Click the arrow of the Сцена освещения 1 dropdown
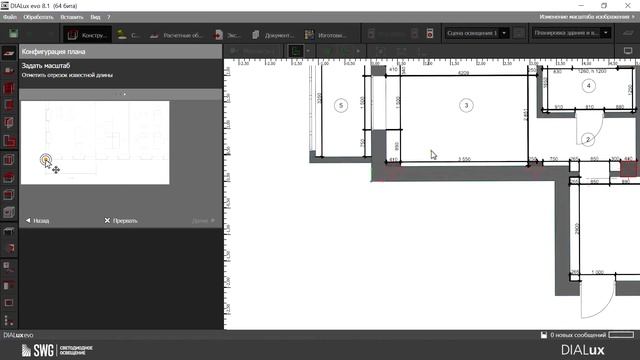The height and width of the screenshot is (360, 640). click(x=504, y=33)
